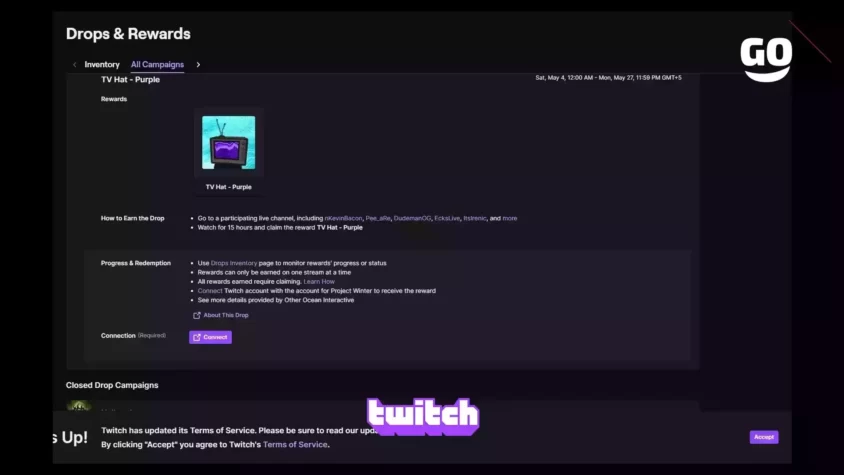Click the GO logo in the corner
This screenshot has width=844, height=475.
point(766,59)
